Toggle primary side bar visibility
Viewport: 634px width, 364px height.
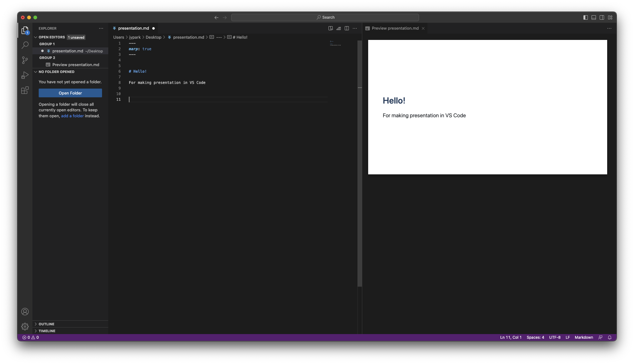[x=586, y=17]
